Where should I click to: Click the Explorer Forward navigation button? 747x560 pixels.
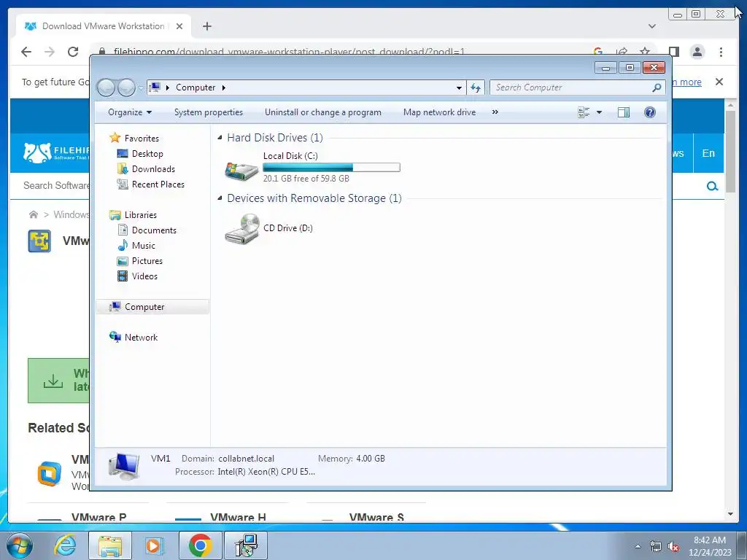pos(126,87)
